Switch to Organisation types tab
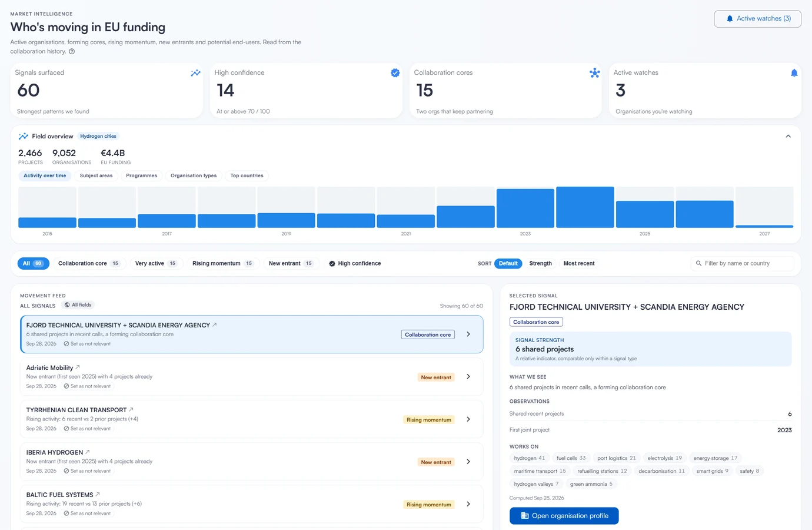The height and width of the screenshot is (530, 812). tap(194, 175)
